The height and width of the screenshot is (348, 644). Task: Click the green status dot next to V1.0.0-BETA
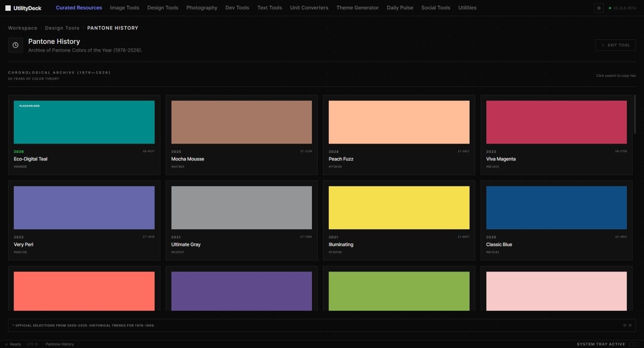[x=610, y=8]
